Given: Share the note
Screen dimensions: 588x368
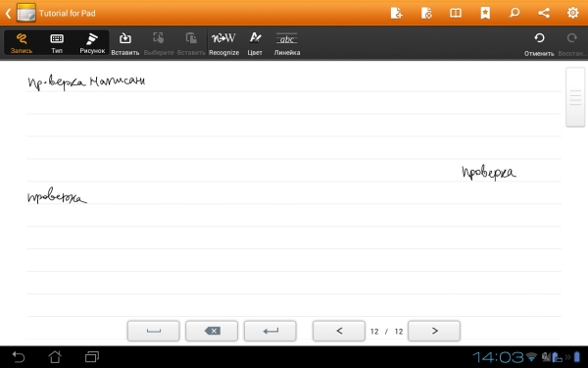Looking at the screenshot, I should pyautogui.click(x=544, y=13).
